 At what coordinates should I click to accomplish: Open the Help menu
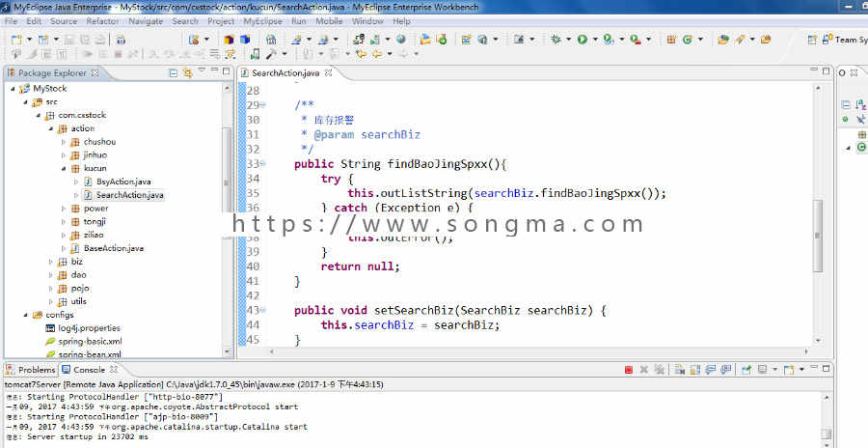click(x=401, y=21)
